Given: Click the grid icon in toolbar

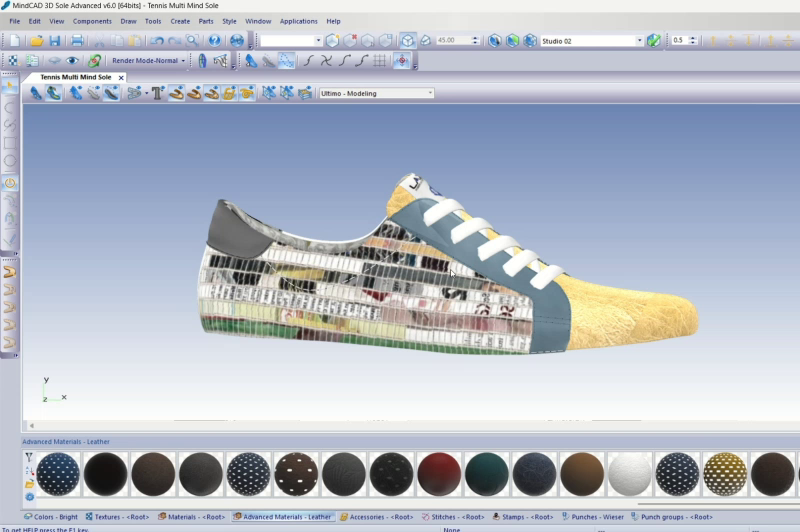Looking at the screenshot, I should [x=380, y=61].
